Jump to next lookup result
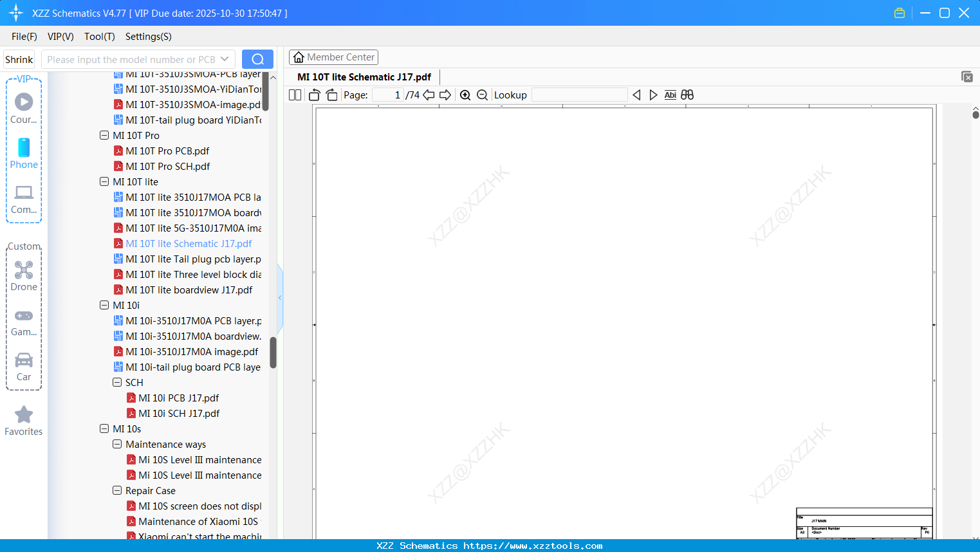Screen dimensions: 980x552 pyautogui.click(x=653, y=95)
